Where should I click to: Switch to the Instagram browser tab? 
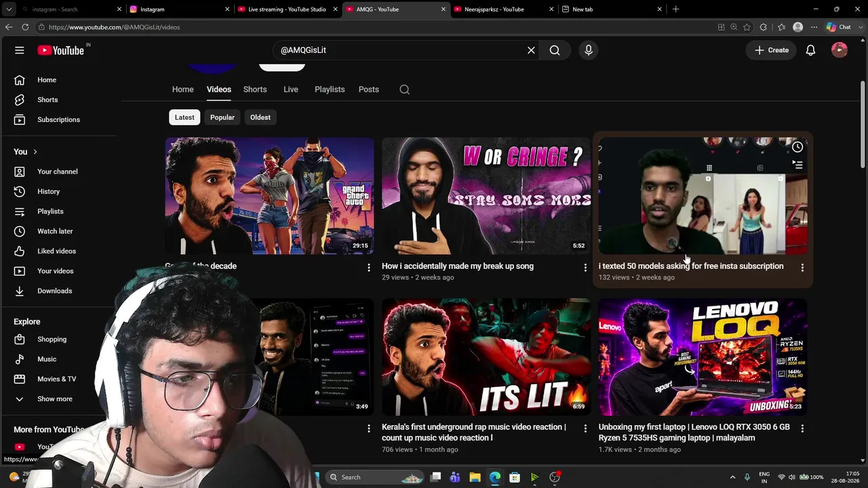[x=178, y=9]
